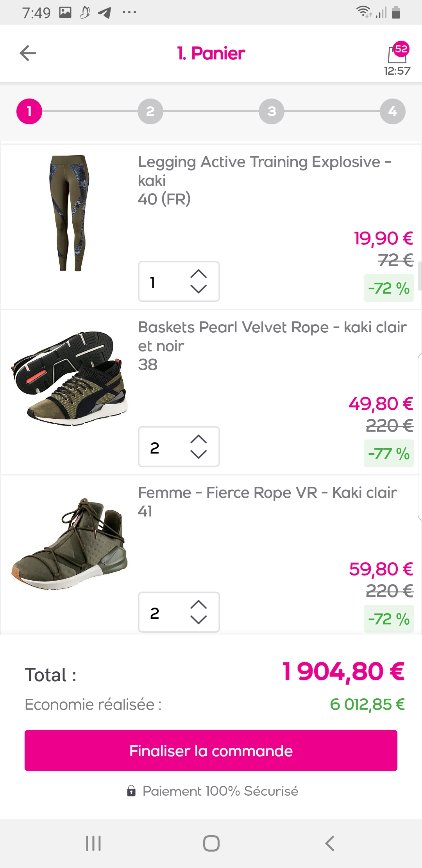Viewport: 422px width, 868px height.
Task: Increase quantity of Fierce Rope VR shoes
Action: pyautogui.click(x=198, y=604)
